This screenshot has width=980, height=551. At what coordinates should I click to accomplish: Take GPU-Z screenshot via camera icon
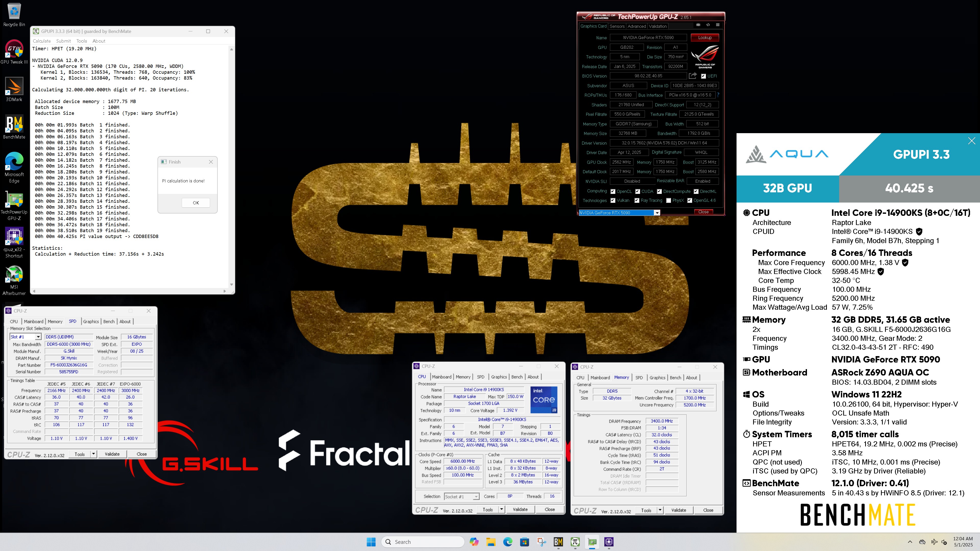tap(698, 25)
